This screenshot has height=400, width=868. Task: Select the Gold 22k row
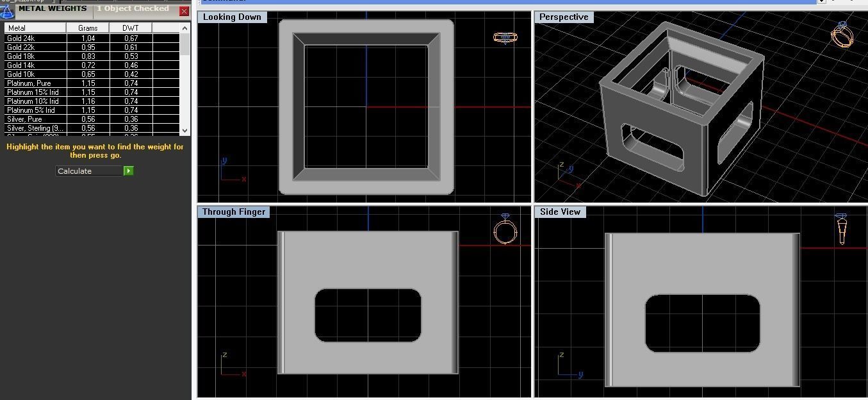point(92,47)
